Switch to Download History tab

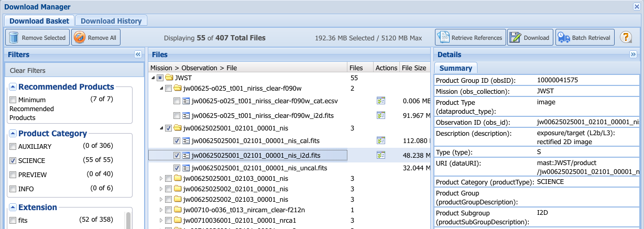pyautogui.click(x=111, y=21)
